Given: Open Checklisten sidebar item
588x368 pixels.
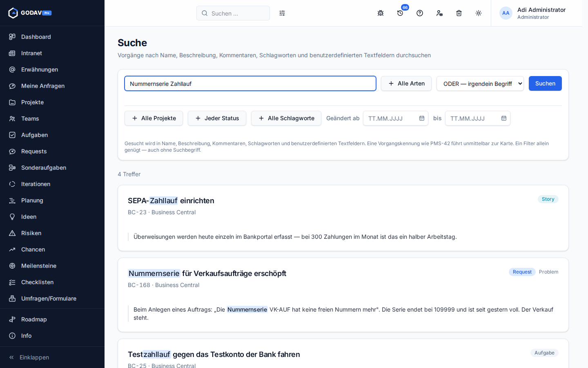Looking at the screenshot, I should pos(52,282).
